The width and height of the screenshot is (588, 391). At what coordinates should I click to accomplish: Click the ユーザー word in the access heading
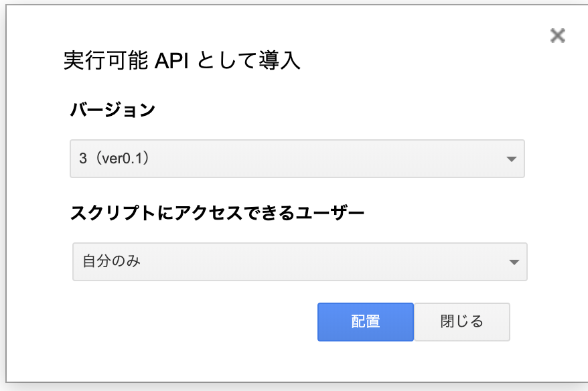pyautogui.click(x=330, y=213)
